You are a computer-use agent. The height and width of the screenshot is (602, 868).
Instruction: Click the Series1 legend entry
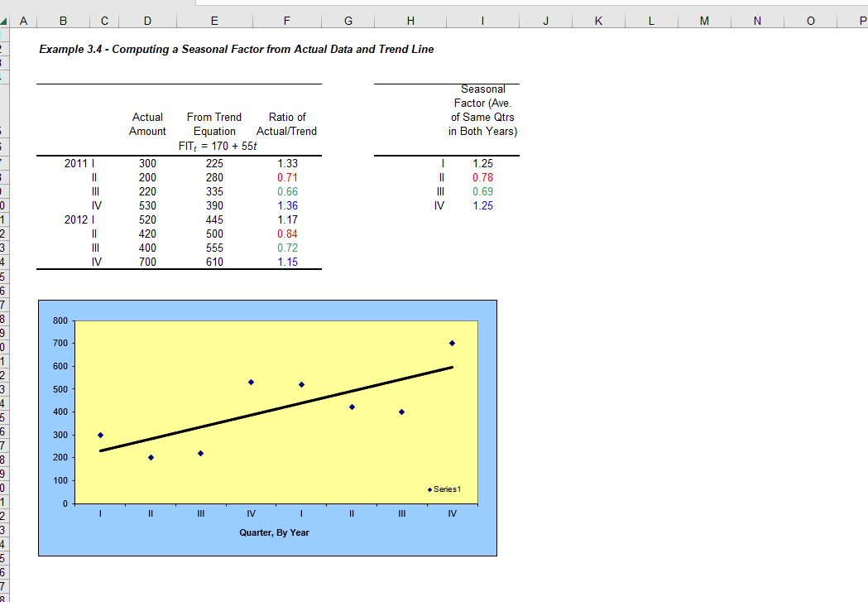click(444, 489)
